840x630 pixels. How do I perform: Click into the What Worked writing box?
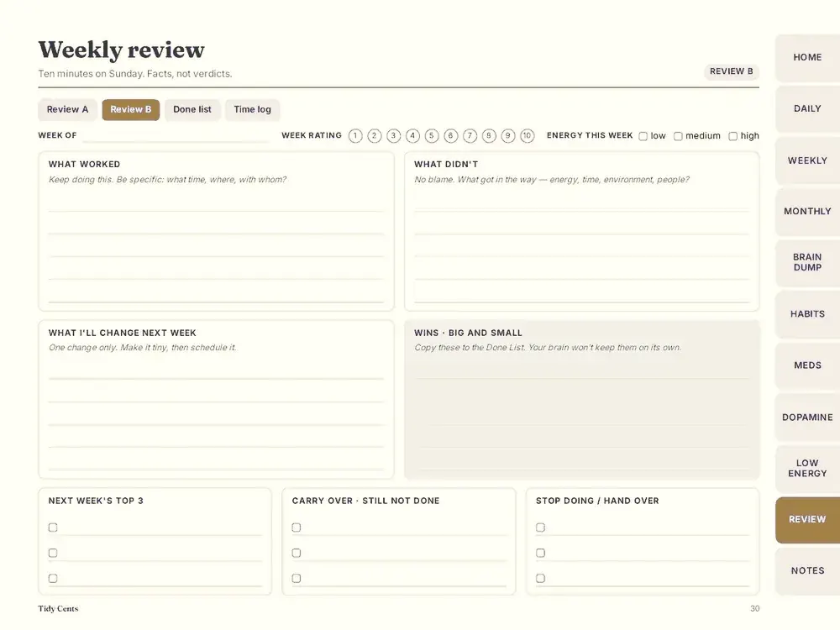click(217, 232)
